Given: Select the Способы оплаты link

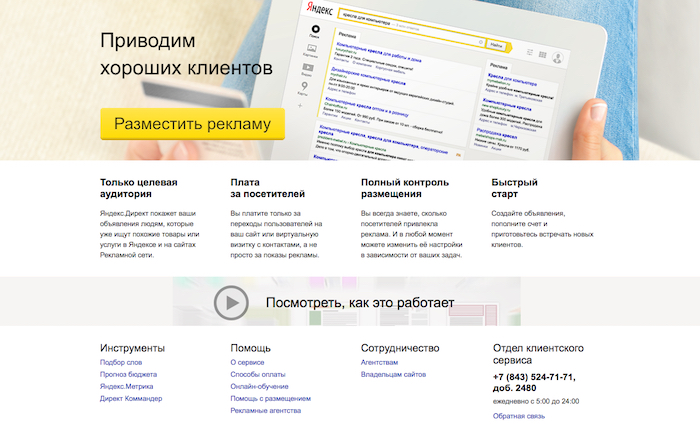Looking at the screenshot, I should [258, 374].
